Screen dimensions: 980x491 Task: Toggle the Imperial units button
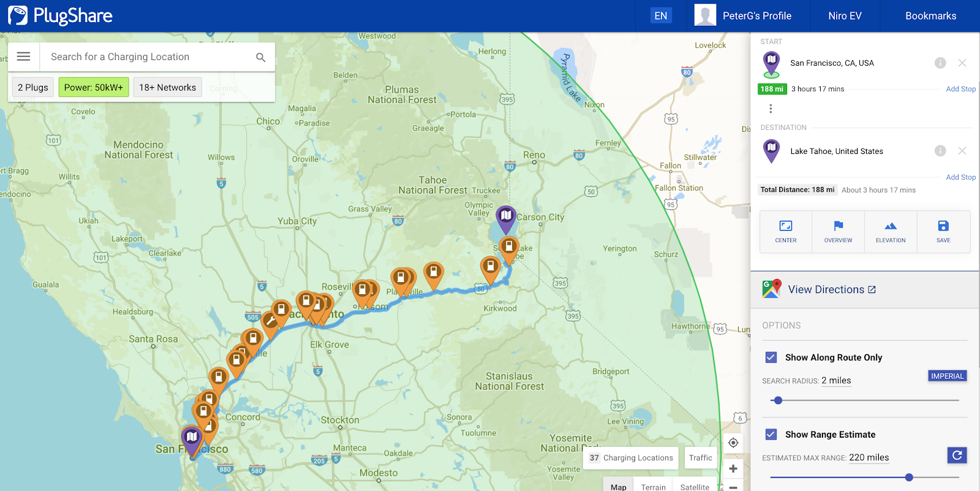(948, 376)
